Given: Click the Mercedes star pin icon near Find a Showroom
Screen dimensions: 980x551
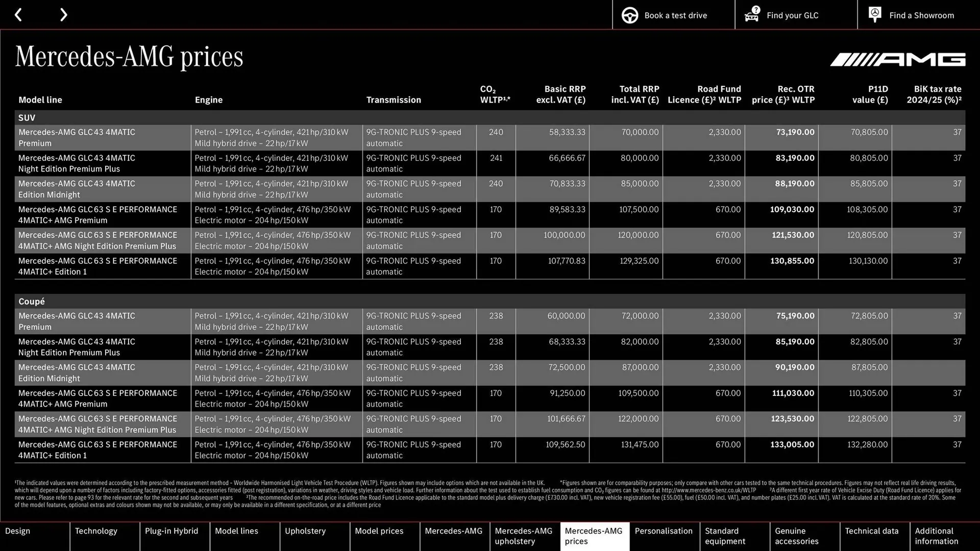Looking at the screenshot, I should [x=874, y=14].
